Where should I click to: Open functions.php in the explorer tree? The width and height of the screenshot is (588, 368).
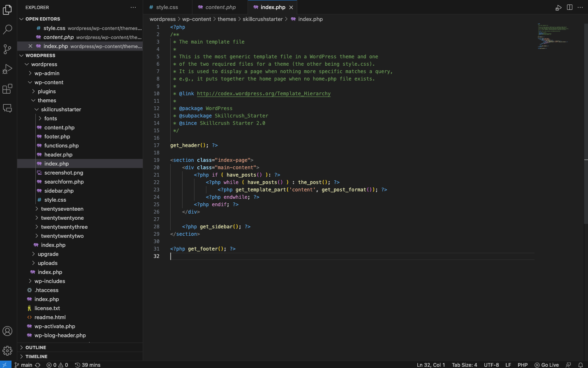click(x=61, y=146)
